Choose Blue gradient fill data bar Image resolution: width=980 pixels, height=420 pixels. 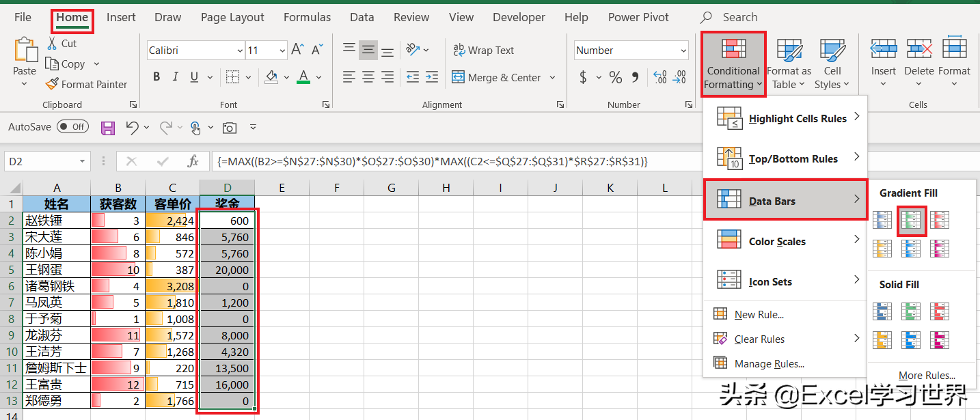click(x=883, y=220)
